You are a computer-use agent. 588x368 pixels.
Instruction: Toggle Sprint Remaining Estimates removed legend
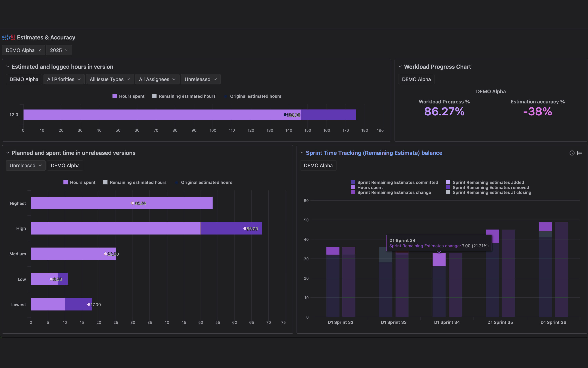point(487,187)
